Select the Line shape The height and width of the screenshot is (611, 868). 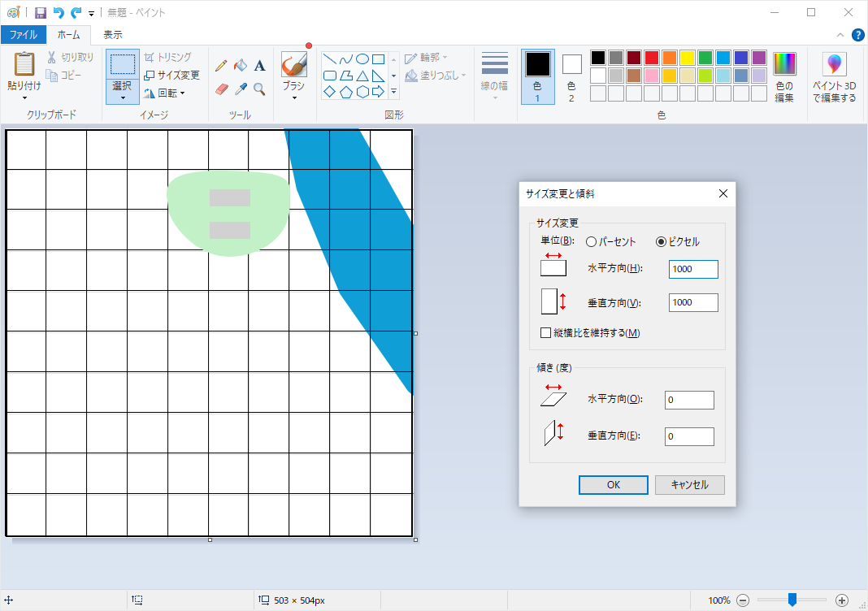329,59
